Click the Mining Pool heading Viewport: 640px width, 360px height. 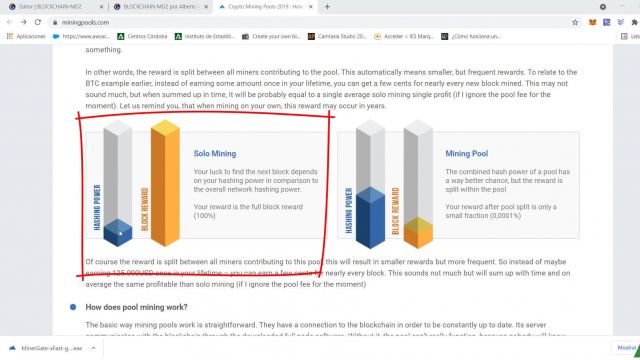(467, 153)
